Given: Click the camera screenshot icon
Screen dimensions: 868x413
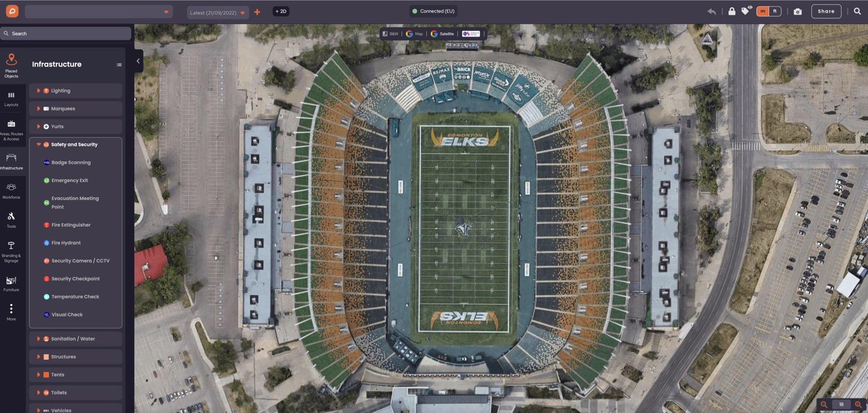Looking at the screenshot, I should 797,12.
